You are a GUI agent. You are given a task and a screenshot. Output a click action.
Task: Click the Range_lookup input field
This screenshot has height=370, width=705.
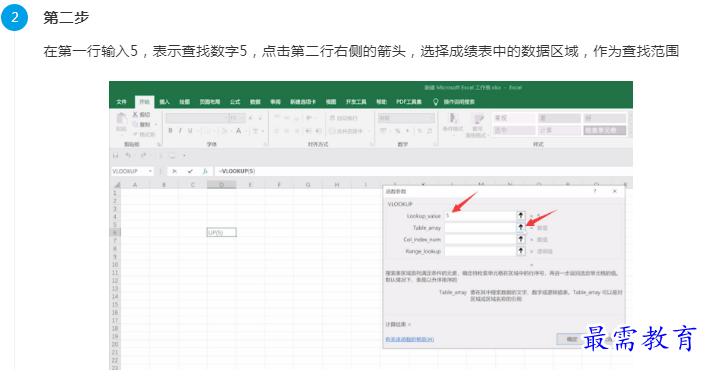480,251
